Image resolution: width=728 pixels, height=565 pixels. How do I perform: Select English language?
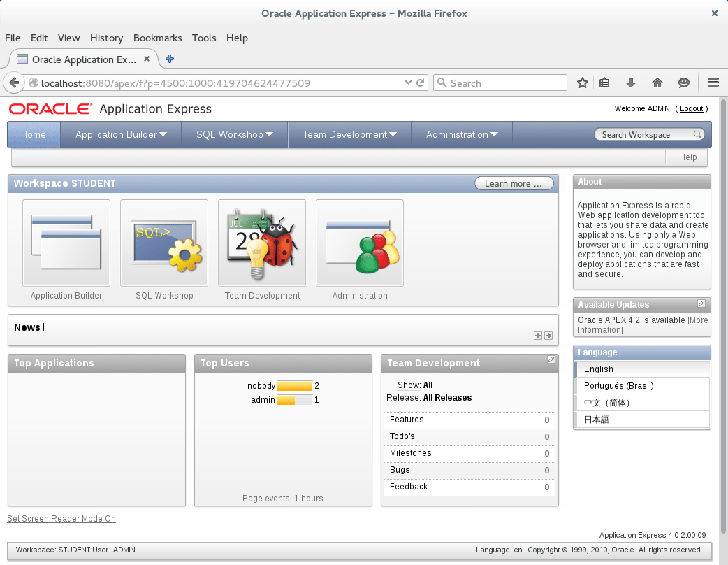point(642,369)
